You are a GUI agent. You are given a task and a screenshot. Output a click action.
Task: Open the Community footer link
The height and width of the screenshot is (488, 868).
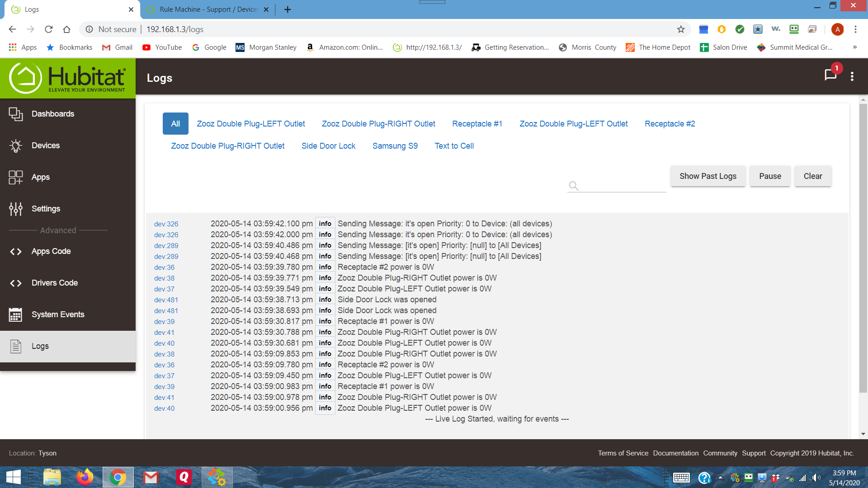point(720,453)
